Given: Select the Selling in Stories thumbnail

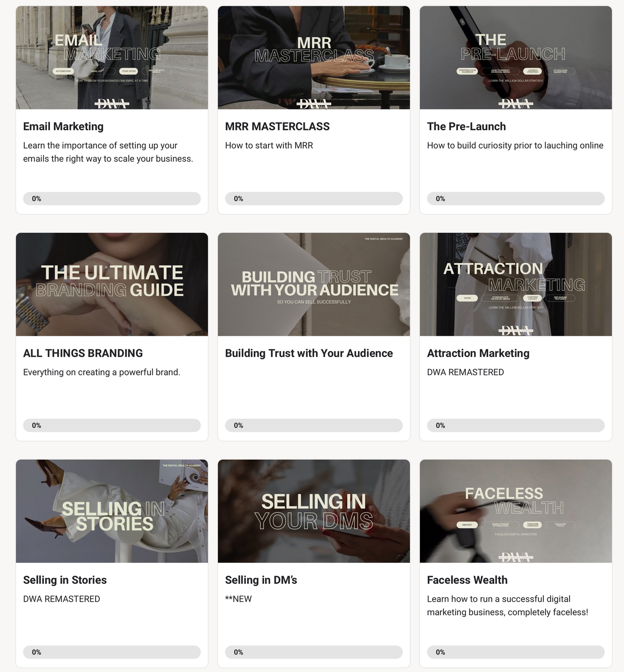Looking at the screenshot, I should [x=112, y=511].
